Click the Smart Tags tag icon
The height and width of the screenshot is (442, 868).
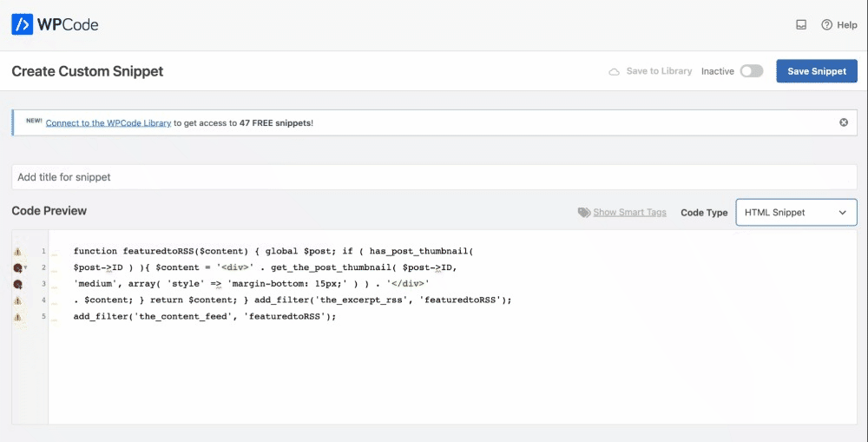coord(584,213)
